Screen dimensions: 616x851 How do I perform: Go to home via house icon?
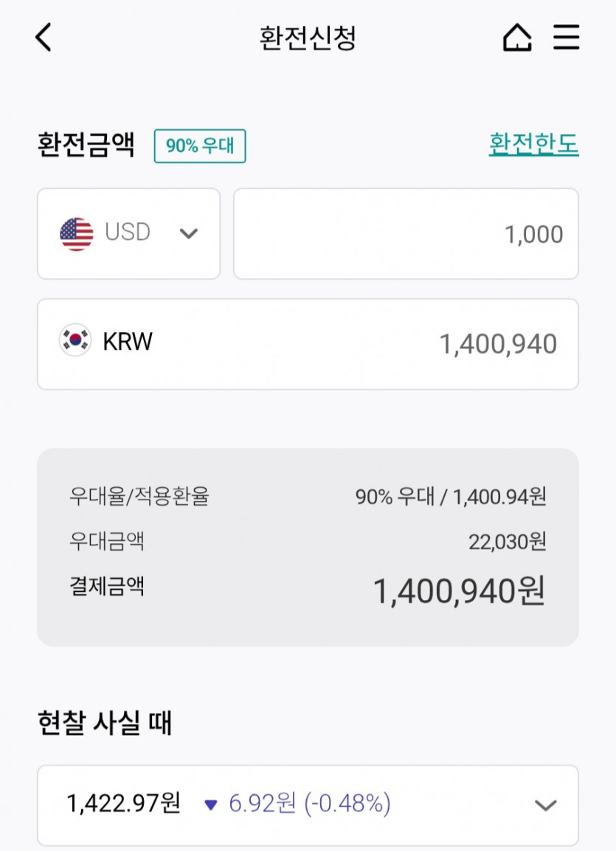click(x=516, y=37)
